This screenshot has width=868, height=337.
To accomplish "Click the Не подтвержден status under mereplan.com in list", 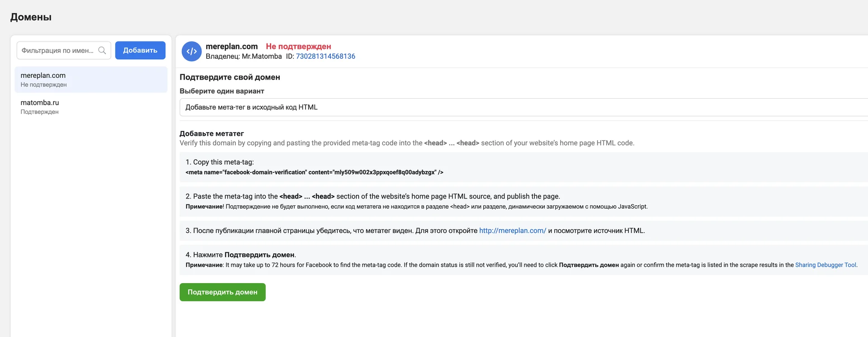I will click(43, 85).
